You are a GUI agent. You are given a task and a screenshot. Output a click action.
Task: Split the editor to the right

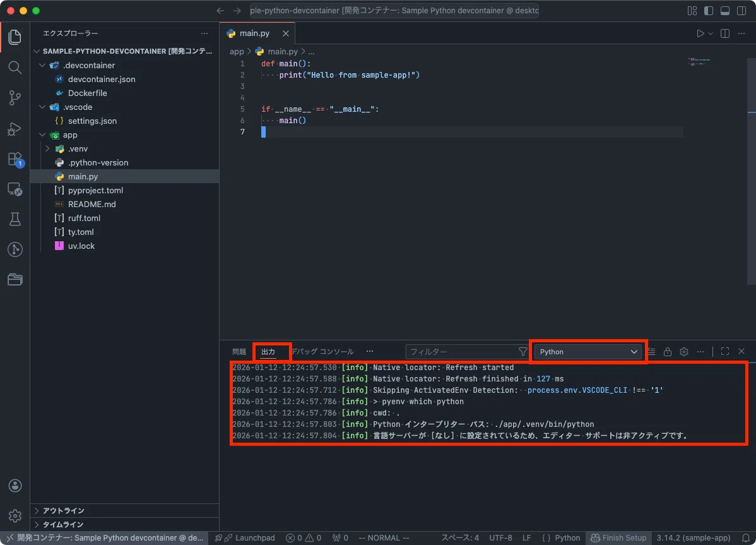[x=724, y=33]
